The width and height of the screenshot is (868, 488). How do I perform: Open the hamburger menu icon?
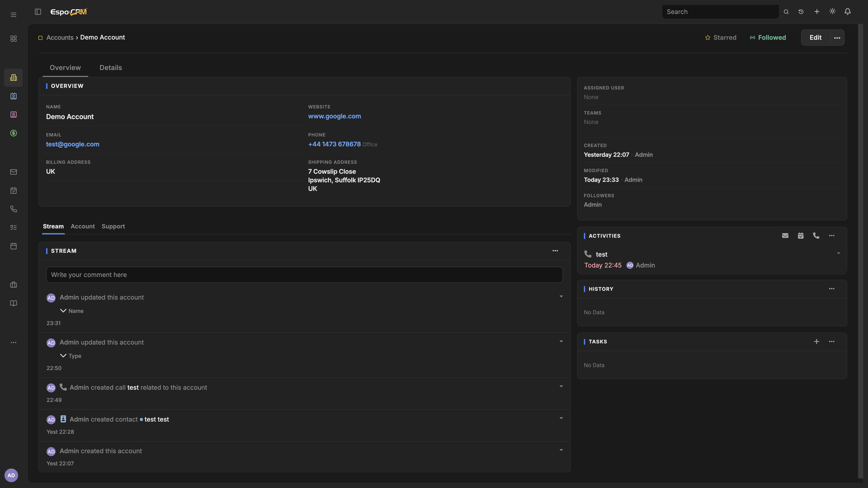(x=14, y=14)
